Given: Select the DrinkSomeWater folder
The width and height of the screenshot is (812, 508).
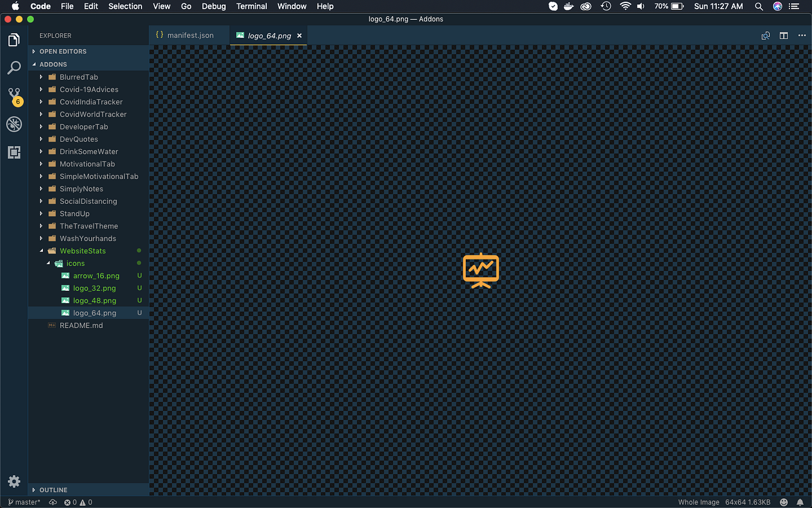Looking at the screenshot, I should pos(89,152).
